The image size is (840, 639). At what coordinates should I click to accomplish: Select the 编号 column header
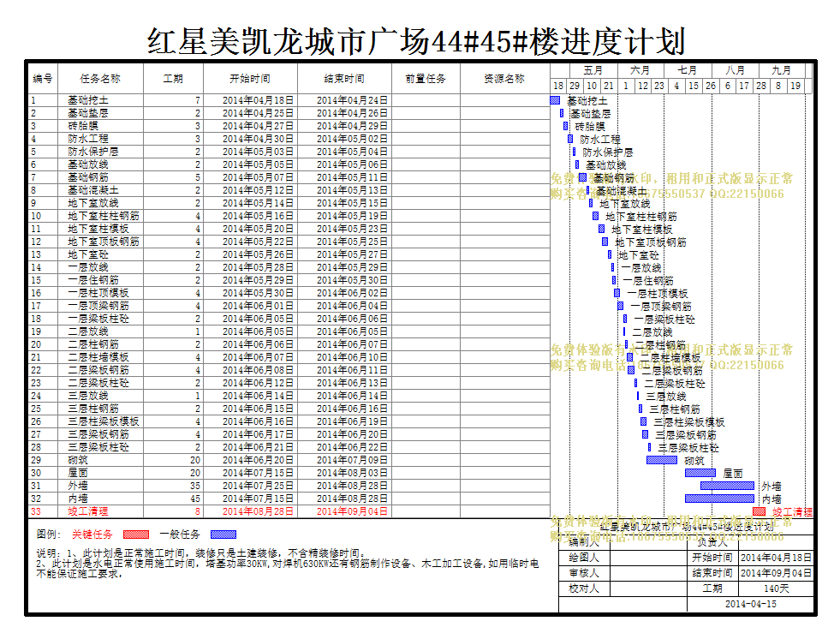coord(43,79)
